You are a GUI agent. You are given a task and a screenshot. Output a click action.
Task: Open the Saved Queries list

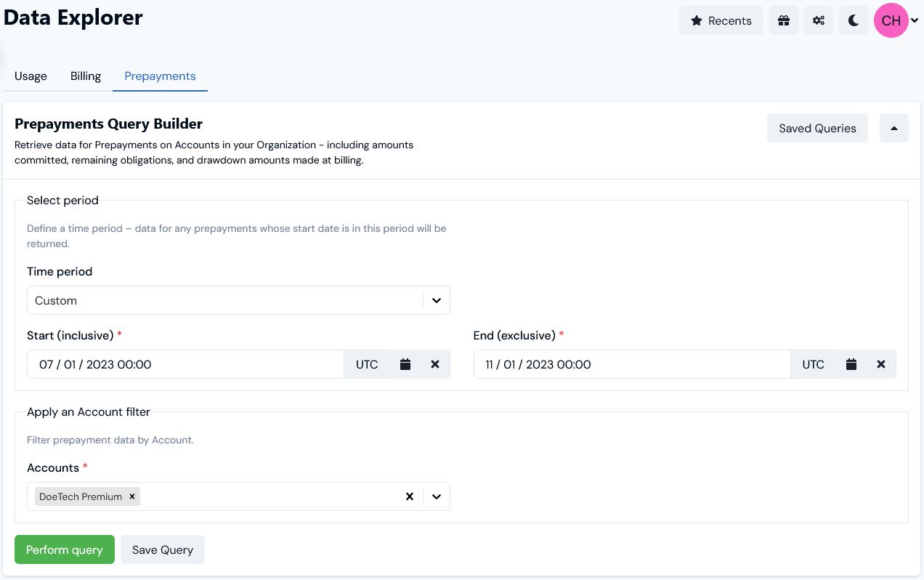point(816,128)
